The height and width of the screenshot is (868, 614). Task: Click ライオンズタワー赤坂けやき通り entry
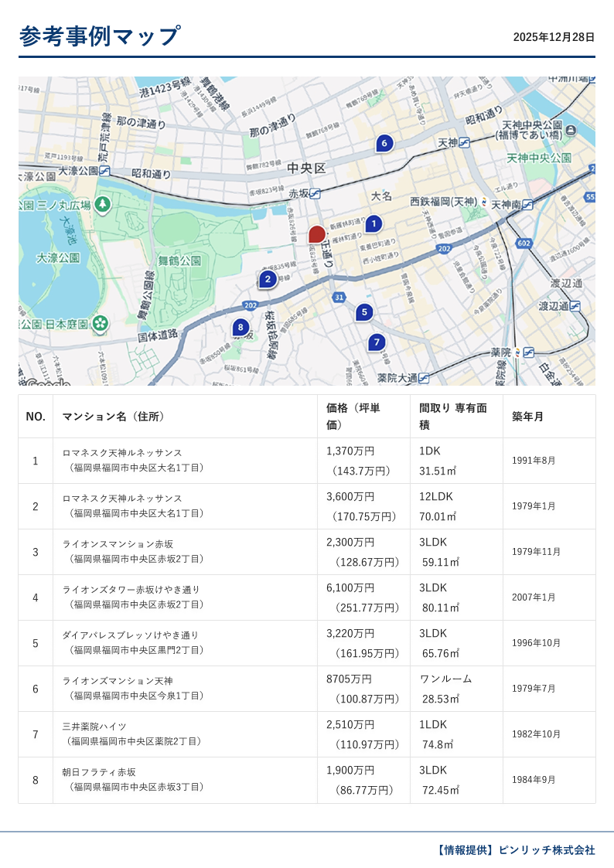[131, 590]
